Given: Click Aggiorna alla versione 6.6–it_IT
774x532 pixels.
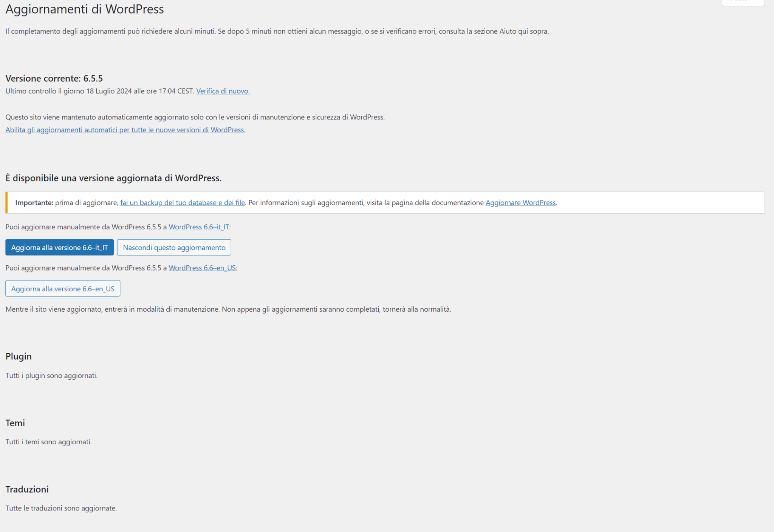Looking at the screenshot, I should click(59, 247).
